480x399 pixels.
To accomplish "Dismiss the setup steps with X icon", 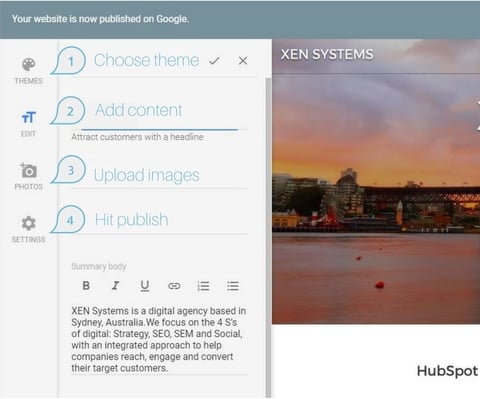I will coord(243,61).
